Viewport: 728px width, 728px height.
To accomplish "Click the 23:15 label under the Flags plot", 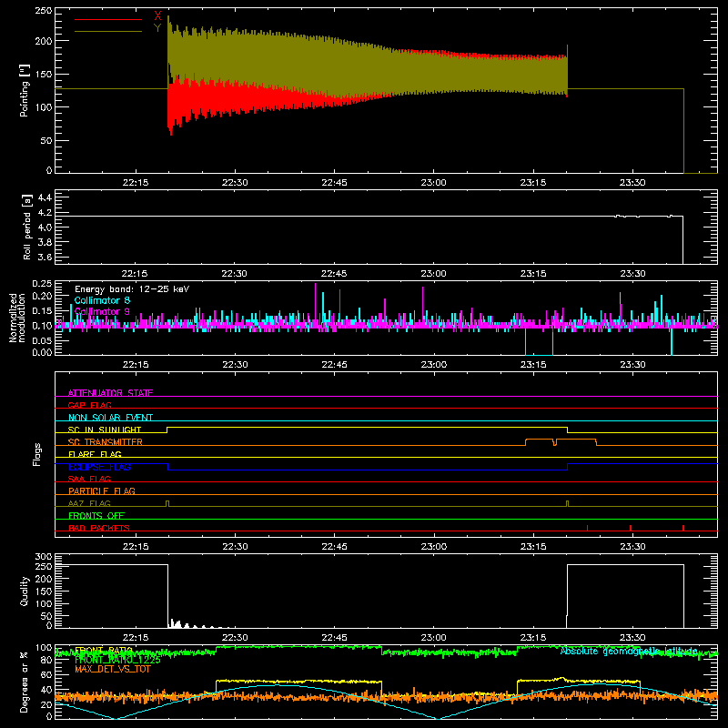I will point(533,547).
